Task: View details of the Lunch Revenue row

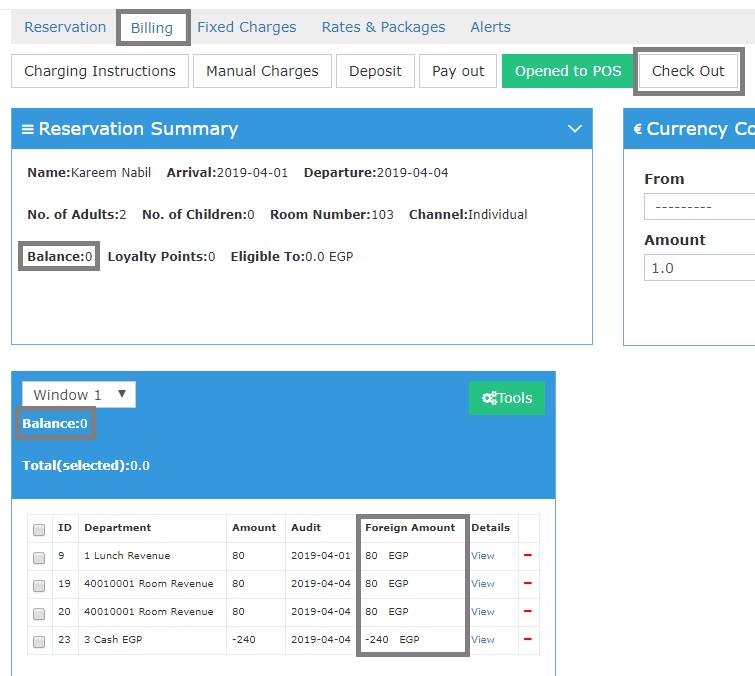Action: coord(482,556)
